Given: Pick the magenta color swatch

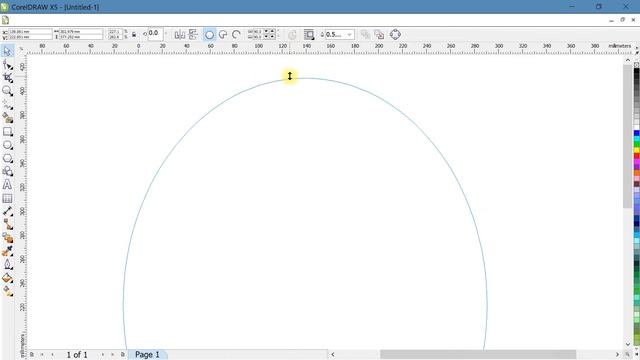Looking at the screenshot, I should (x=637, y=162).
